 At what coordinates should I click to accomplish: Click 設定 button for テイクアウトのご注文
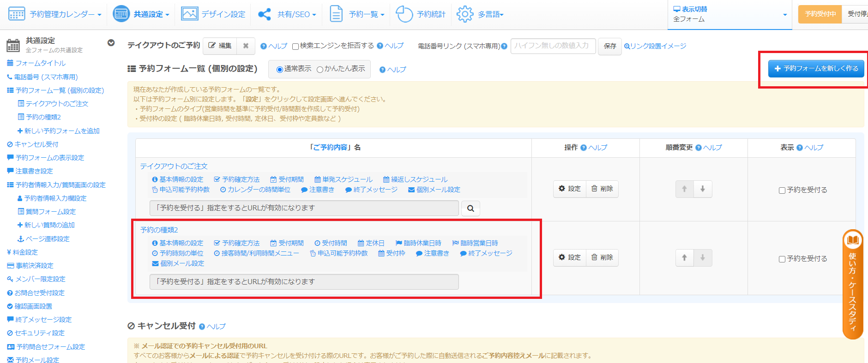[570, 189]
